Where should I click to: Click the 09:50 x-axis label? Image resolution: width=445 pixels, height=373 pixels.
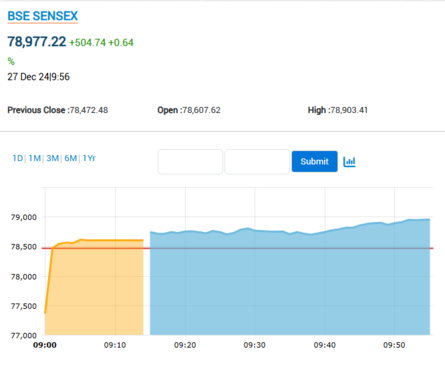click(x=394, y=345)
